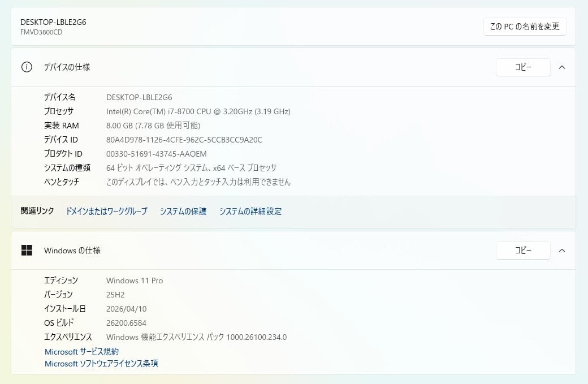Select processor value Intel(R) Core(TM) i7-8700
This screenshot has height=384, width=588.
coord(198,111)
